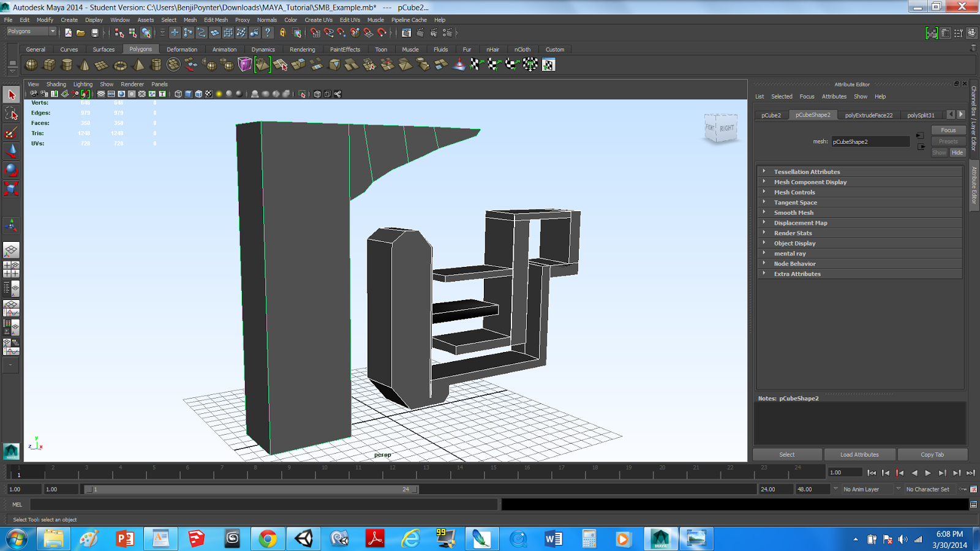Activate the Rotate tool sphere icon
The image size is (980, 551).
coord(11,170)
